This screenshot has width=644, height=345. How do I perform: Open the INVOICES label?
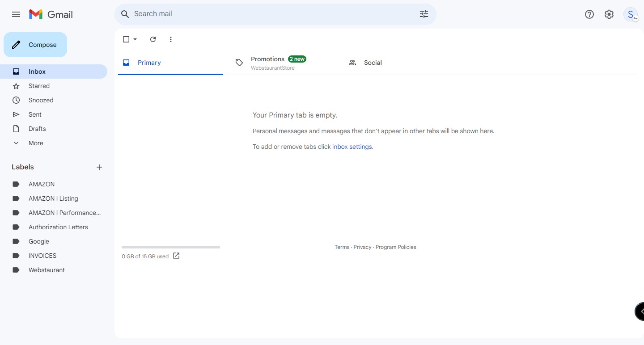[54, 256]
